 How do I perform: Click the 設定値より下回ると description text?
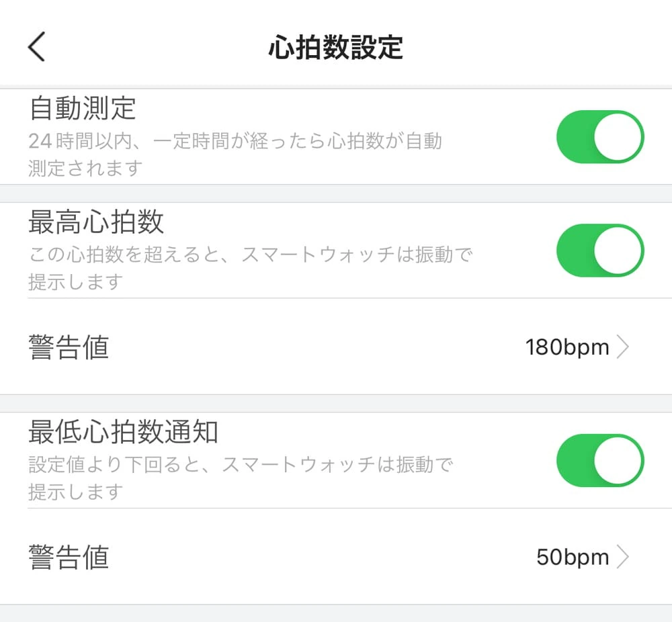click(241, 465)
